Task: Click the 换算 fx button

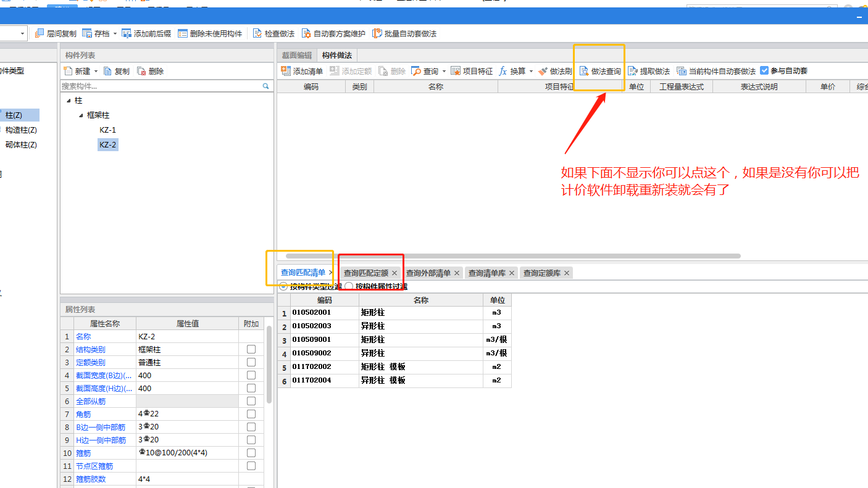Action: coord(512,71)
